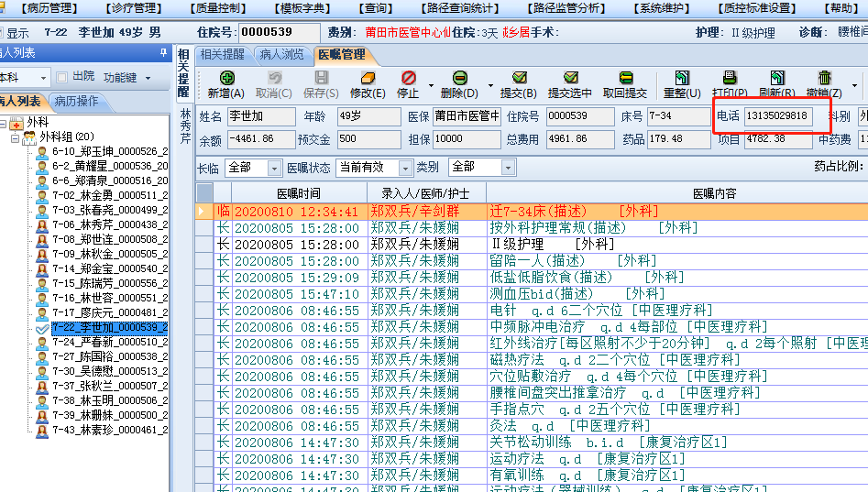
Task: Select patient 7-16_林世容 in tree
Action: tap(110, 298)
